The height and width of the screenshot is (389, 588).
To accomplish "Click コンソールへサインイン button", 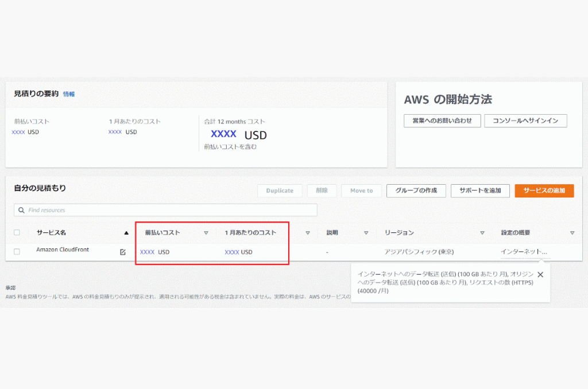I will click(x=525, y=120).
